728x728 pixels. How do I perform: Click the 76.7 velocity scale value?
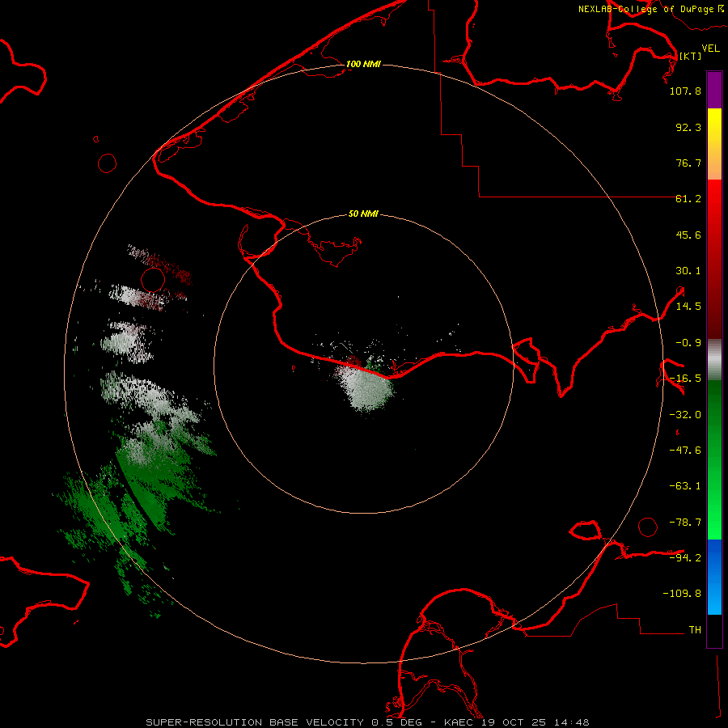688,163
